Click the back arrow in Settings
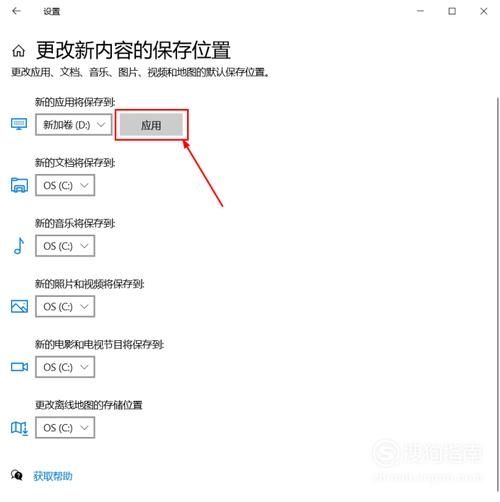The height and width of the screenshot is (502, 500). (16, 11)
